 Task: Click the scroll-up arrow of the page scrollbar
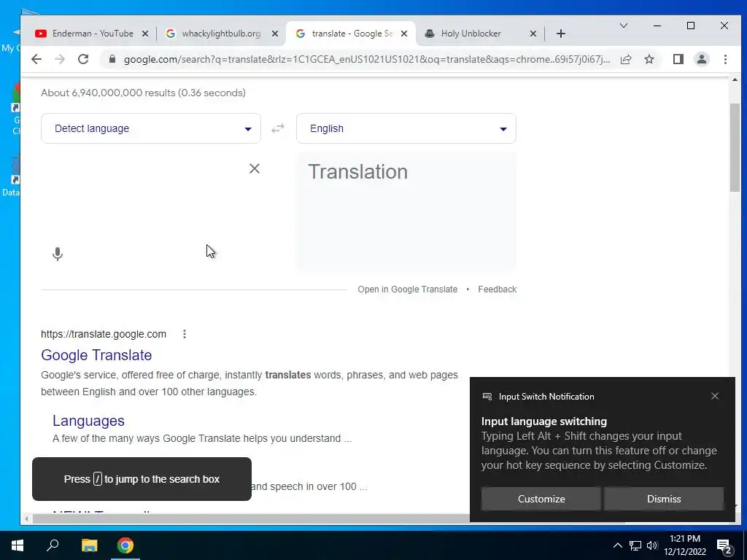point(734,80)
